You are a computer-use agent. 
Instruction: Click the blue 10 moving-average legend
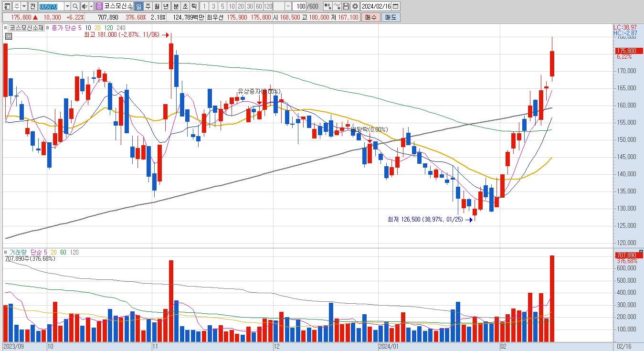[89, 28]
